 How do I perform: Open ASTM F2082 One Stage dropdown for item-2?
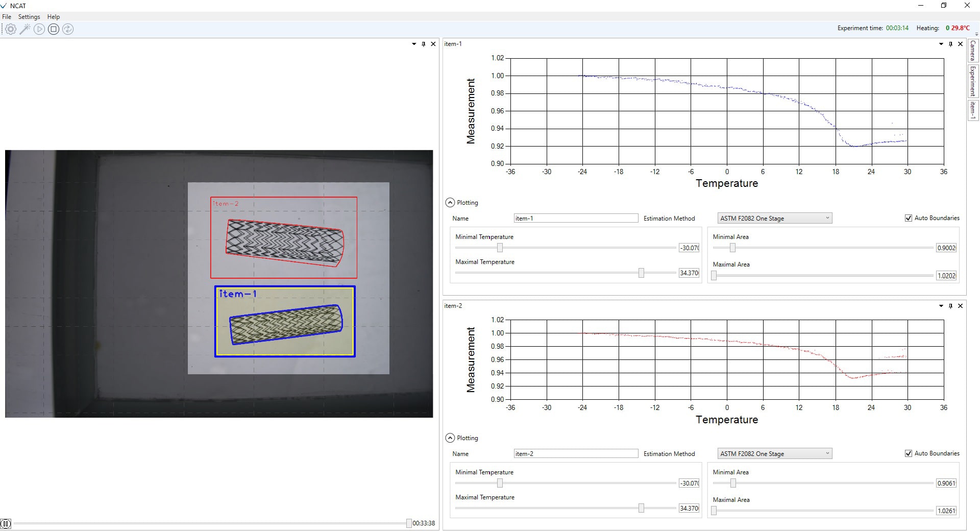[x=827, y=453]
